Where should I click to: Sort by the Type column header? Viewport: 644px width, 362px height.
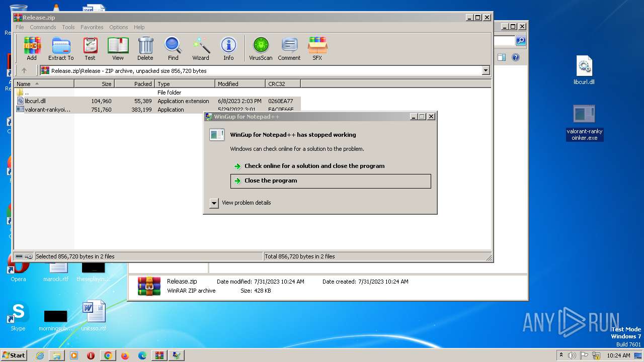(185, 83)
